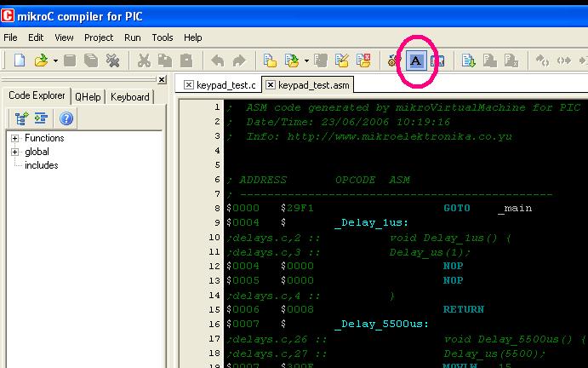The image size is (588, 368).
Task: Click the NOP instruction on line 12
Action: [x=453, y=266]
